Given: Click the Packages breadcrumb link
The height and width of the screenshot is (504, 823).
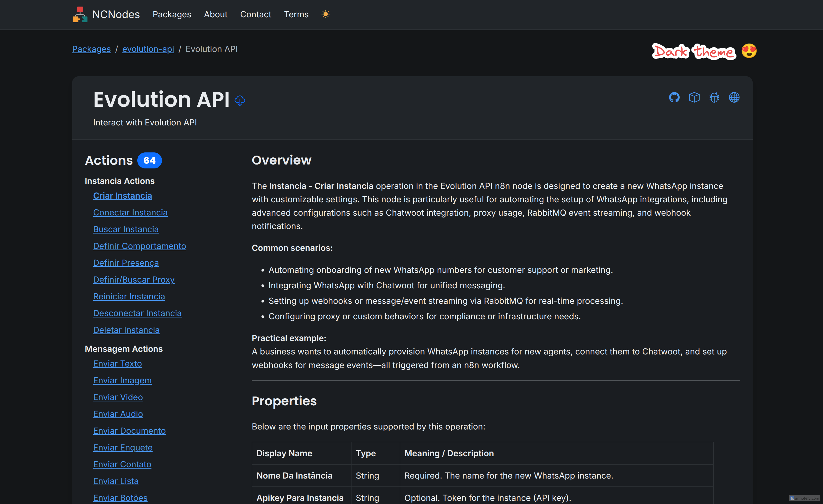Looking at the screenshot, I should [91, 49].
